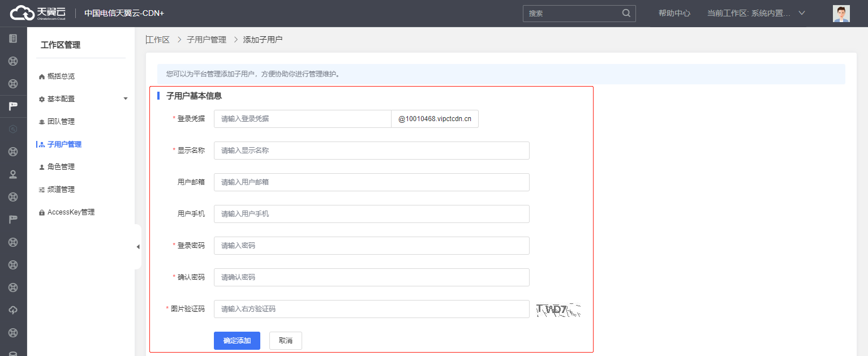
Task: Focus the 用户手机 input field
Action: point(372,214)
